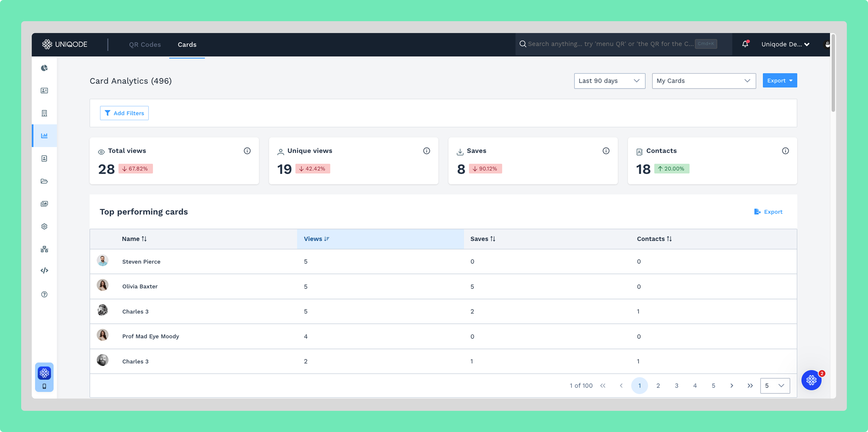
Task: Go to next pagination page
Action: [x=731, y=385]
